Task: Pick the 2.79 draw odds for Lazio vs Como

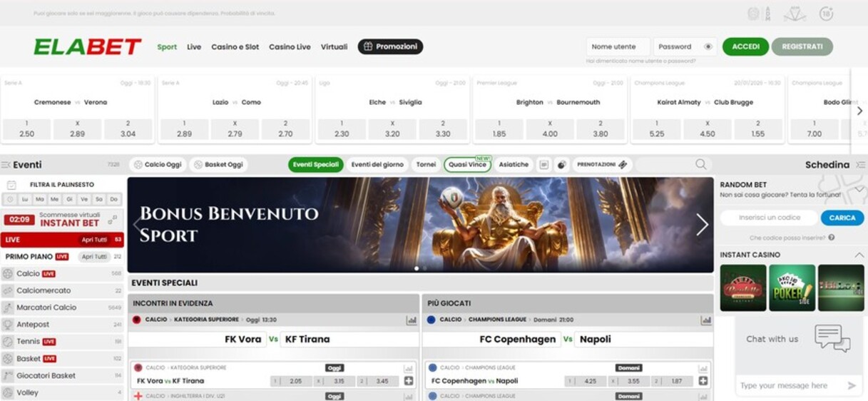Action: [235, 129]
